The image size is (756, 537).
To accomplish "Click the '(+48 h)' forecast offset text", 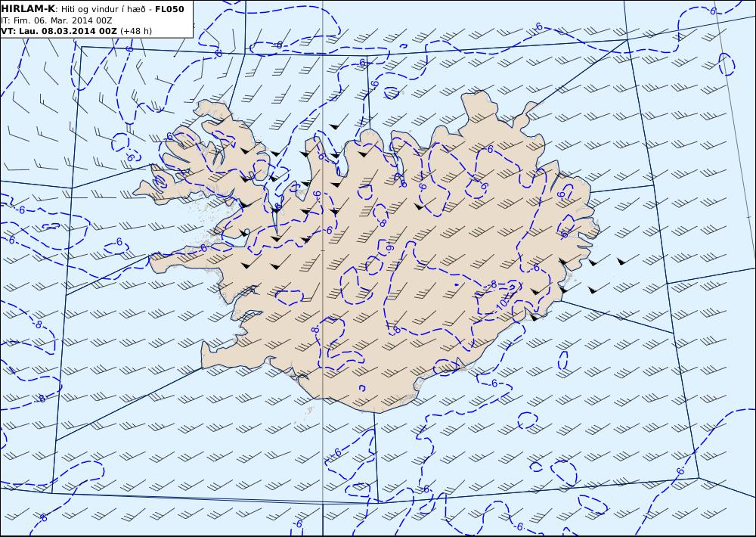I will pos(135,31).
